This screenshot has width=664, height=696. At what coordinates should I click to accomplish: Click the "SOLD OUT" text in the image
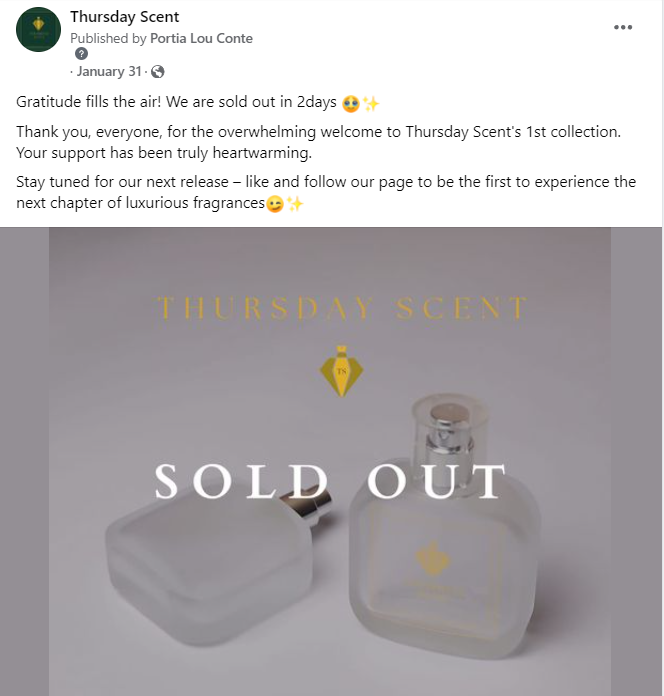(x=330, y=481)
